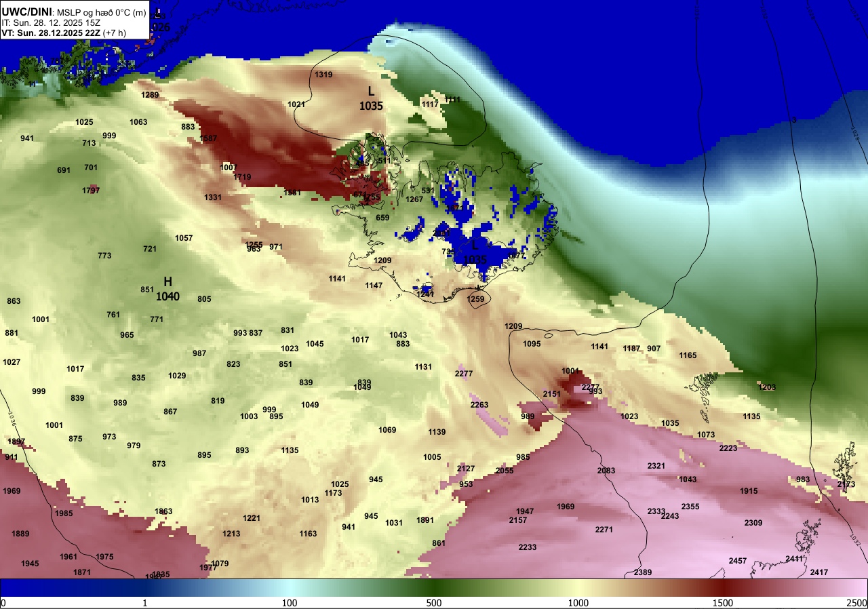Click the height value 2233
This screenshot has height=609, width=868.
[x=528, y=547]
